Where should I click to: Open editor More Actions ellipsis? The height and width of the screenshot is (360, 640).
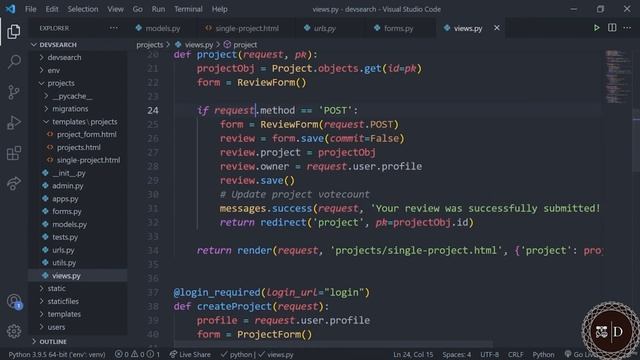point(627,28)
